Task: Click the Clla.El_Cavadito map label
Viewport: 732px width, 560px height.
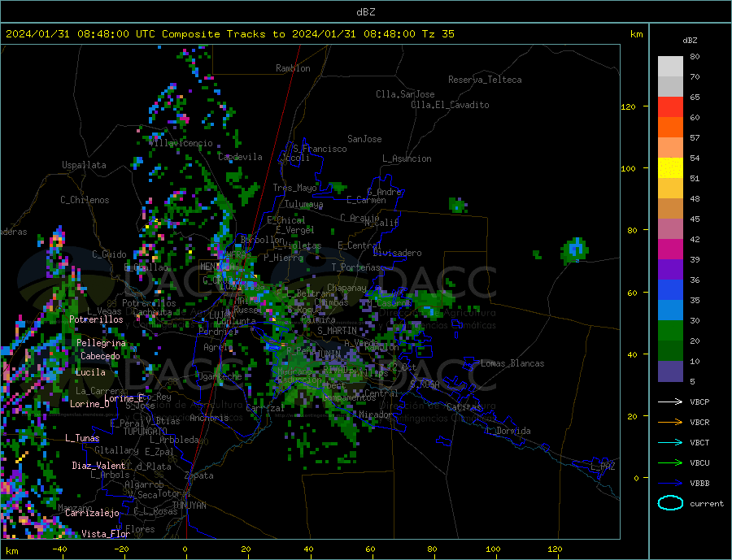Action: (x=450, y=105)
